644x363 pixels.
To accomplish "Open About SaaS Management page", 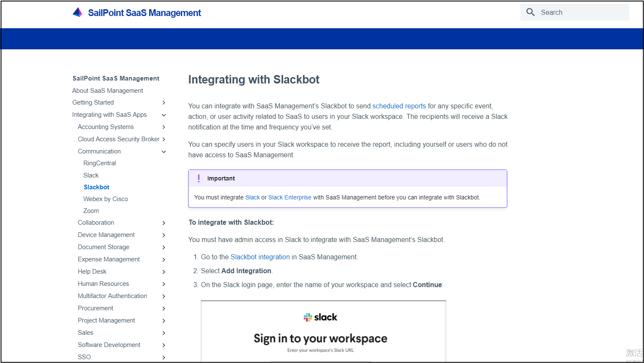I will [x=108, y=91].
